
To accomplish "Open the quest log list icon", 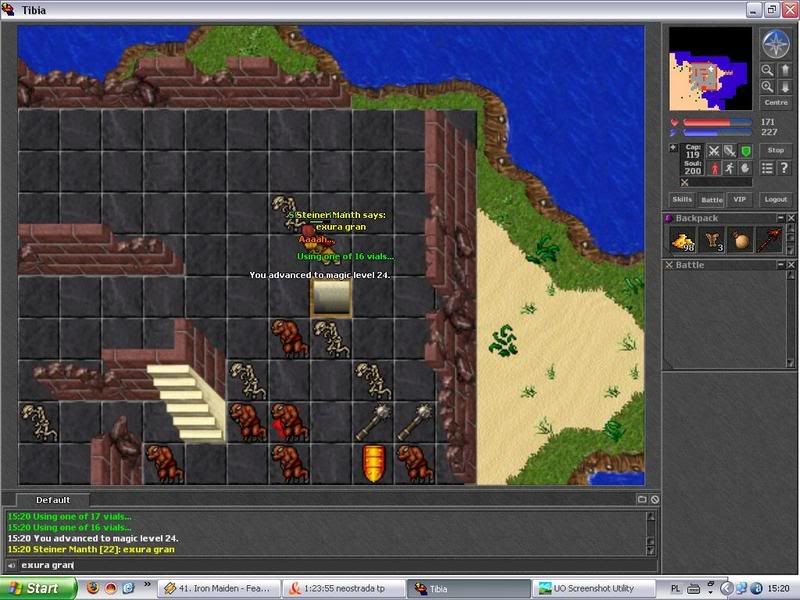I will click(x=767, y=168).
